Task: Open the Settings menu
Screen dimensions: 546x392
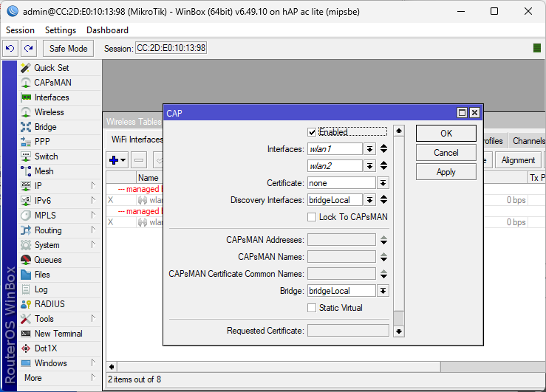Action: coord(61,30)
